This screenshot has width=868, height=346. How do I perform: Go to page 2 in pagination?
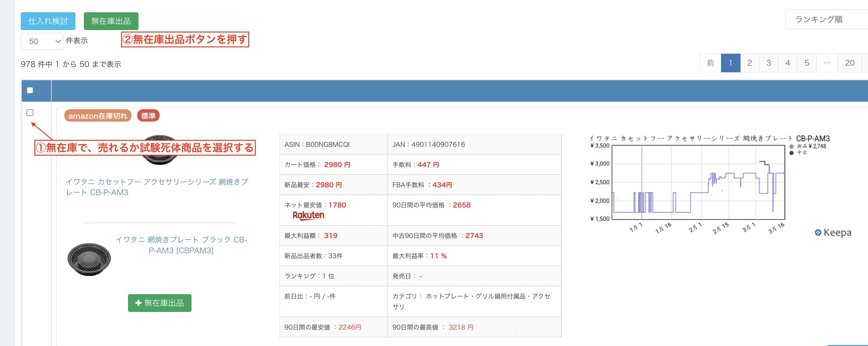pyautogui.click(x=749, y=63)
